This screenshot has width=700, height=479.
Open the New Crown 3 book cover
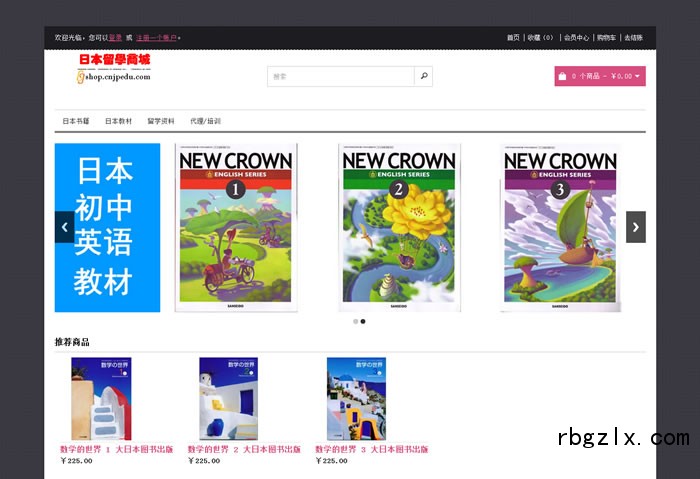click(560, 227)
